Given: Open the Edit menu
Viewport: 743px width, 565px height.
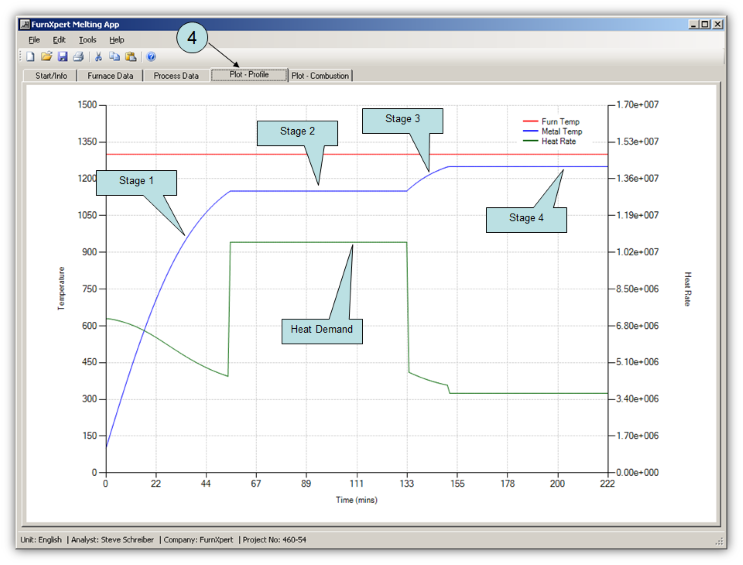Looking at the screenshot, I should tap(59, 40).
